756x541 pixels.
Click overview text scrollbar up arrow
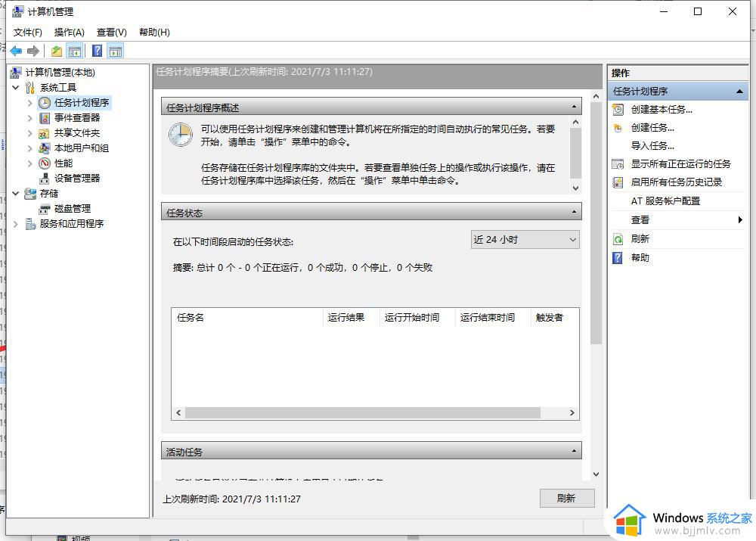tap(575, 122)
